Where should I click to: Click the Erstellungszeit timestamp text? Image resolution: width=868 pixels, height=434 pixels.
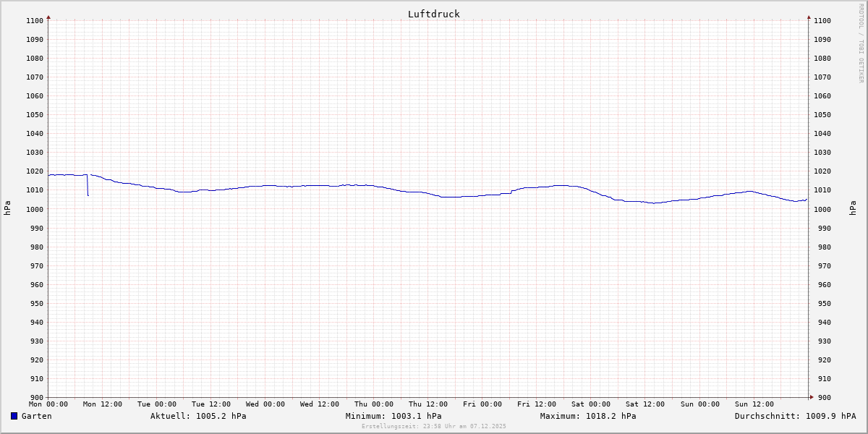(x=433, y=426)
